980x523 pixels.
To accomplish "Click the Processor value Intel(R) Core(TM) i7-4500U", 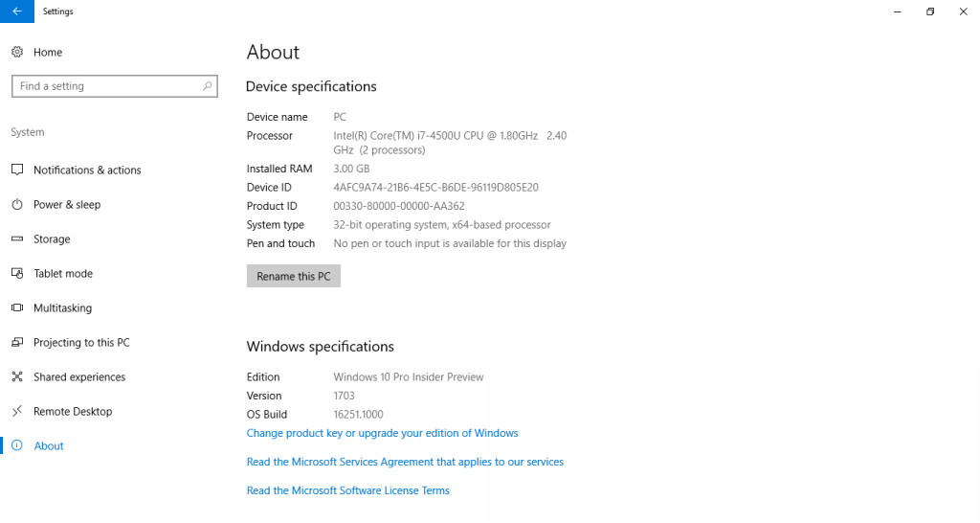I will 450,143.
